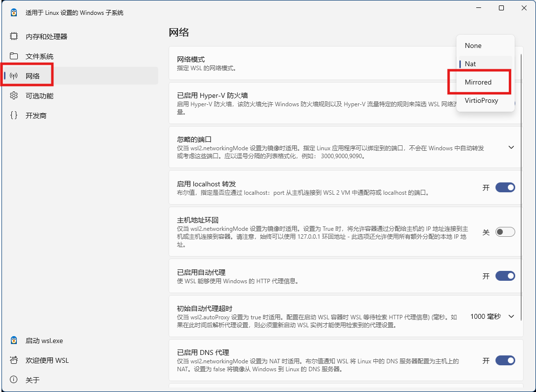This screenshot has width=536, height=392.
Task: Launch wsl.exe from the sidebar
Action: [x=81, y=341]
